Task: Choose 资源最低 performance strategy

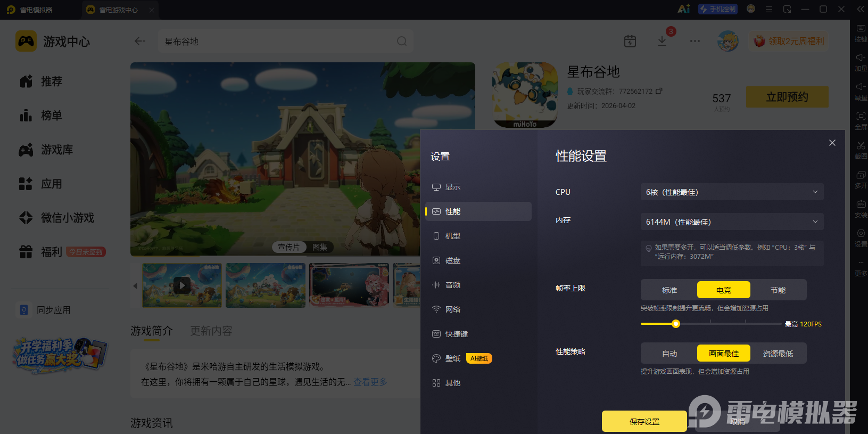Action: coord(778,353)
